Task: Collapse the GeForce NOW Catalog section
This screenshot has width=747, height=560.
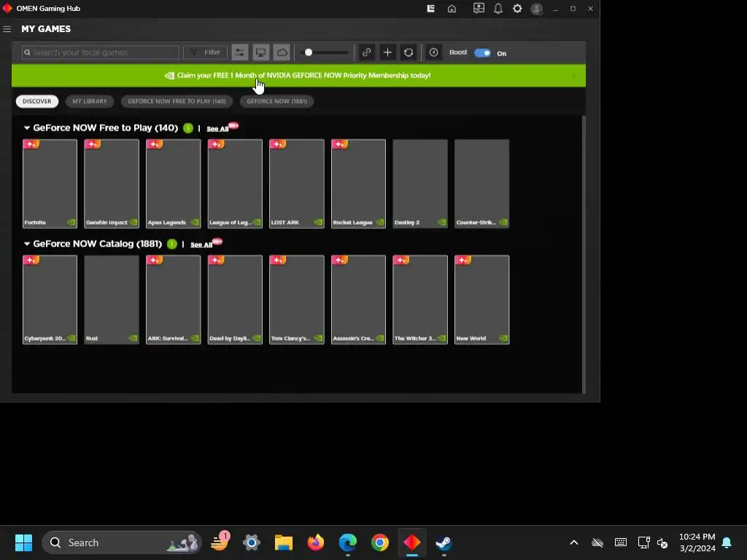Action: pyautogui.click(x=27, y=244)
